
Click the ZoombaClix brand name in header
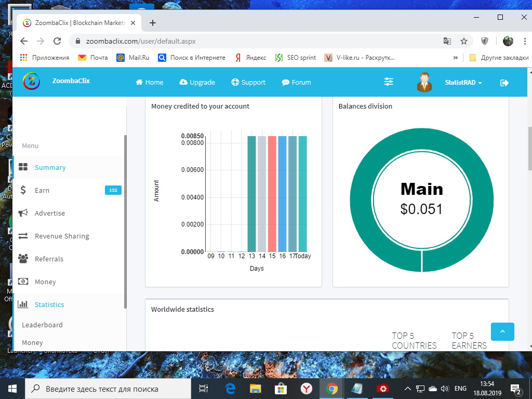tap(71, 81)
